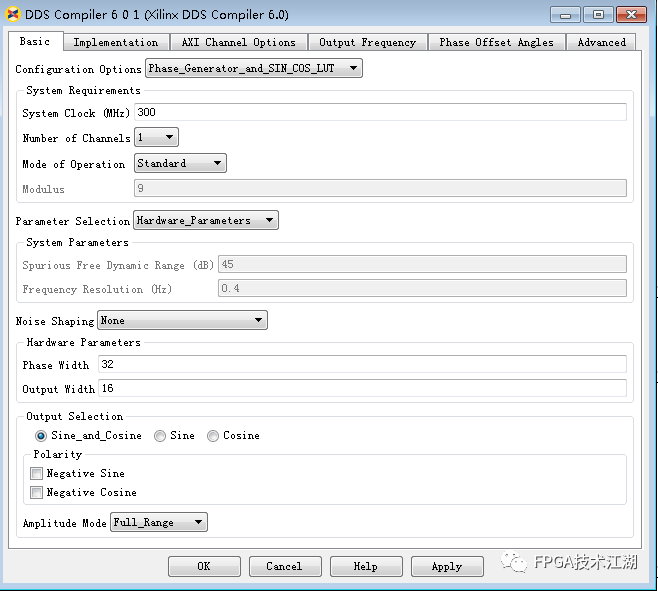Expand the Number of Channels dropdown
658x591 pixels.
click(x=156, y=137)
